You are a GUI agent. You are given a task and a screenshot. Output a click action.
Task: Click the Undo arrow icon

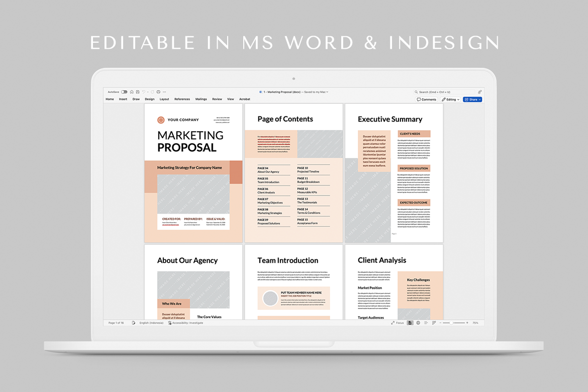143,92
